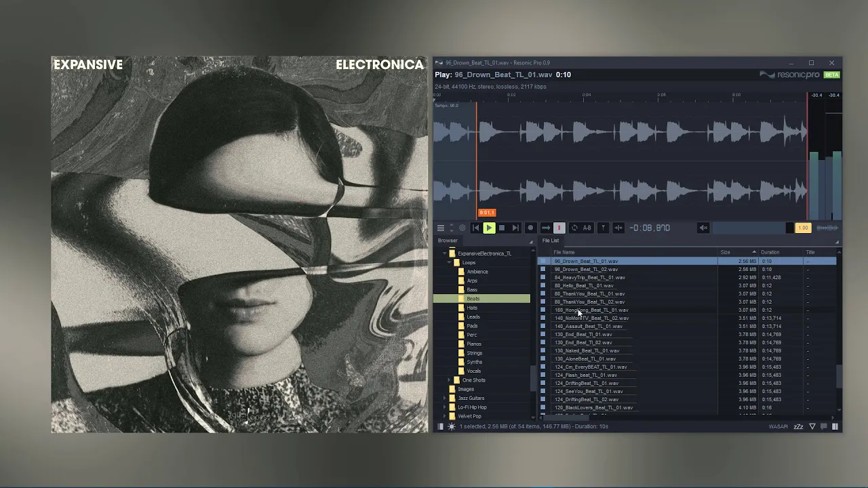Expand the Velvet Pop folder
The height and width of the screenshot is (488, 868).
click(x=444, y=416)
